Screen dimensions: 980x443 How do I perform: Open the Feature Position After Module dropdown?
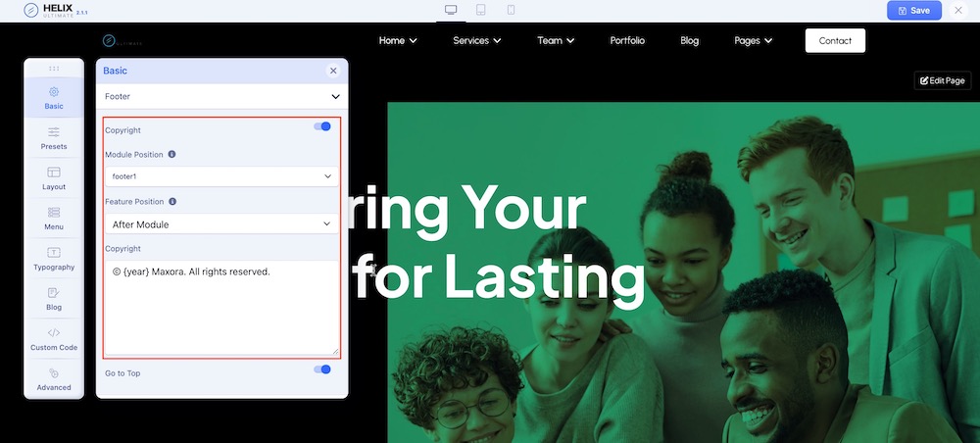coord(221,223)
